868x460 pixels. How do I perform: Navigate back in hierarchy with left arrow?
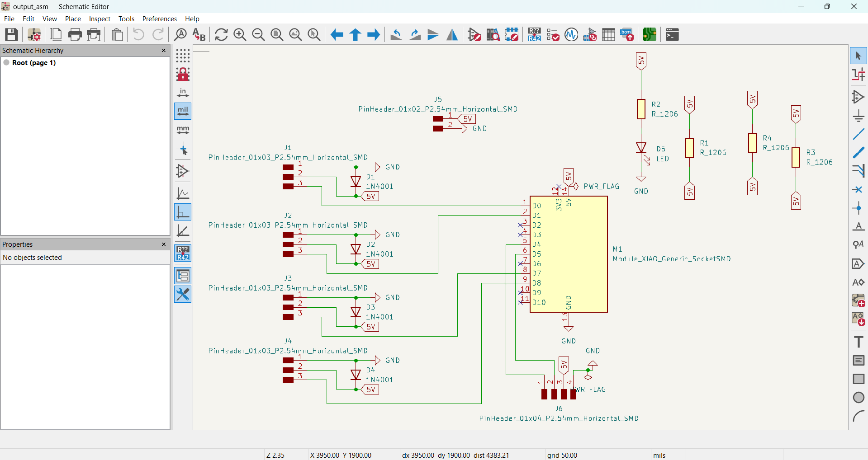pyautogui.click(x=337, y=34)
